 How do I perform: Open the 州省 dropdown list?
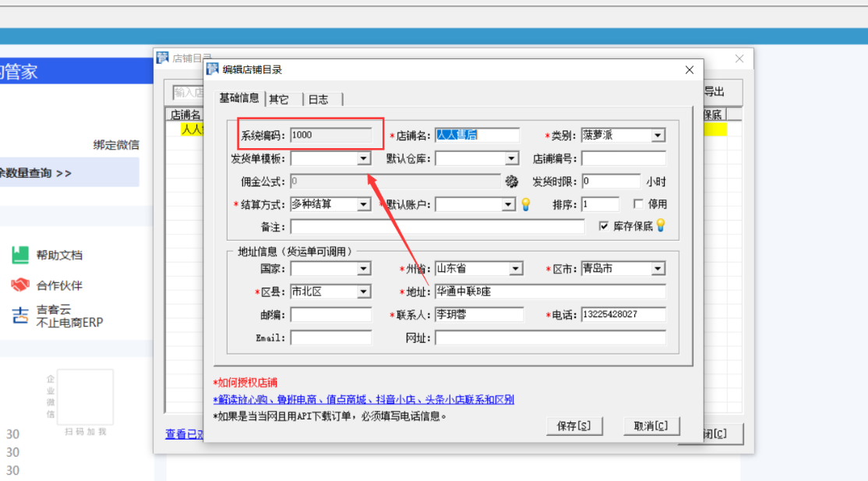click(x=516, y=269)
